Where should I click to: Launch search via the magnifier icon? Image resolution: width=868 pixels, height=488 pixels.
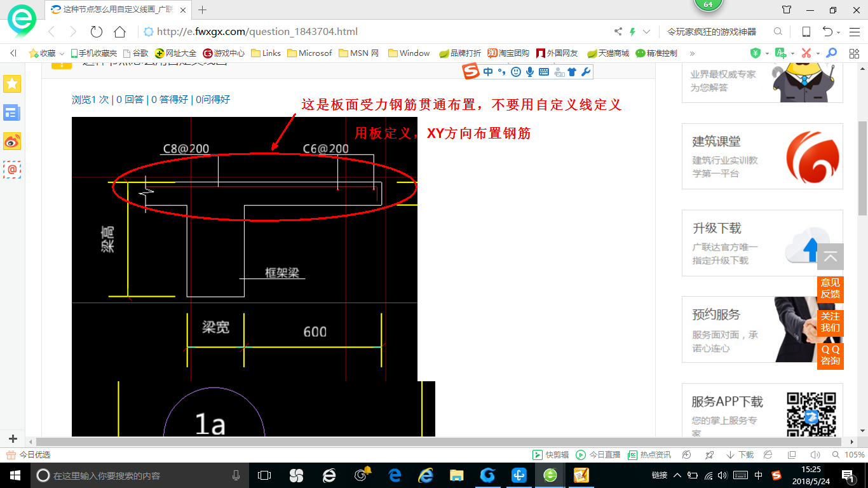tap(778, 32)
